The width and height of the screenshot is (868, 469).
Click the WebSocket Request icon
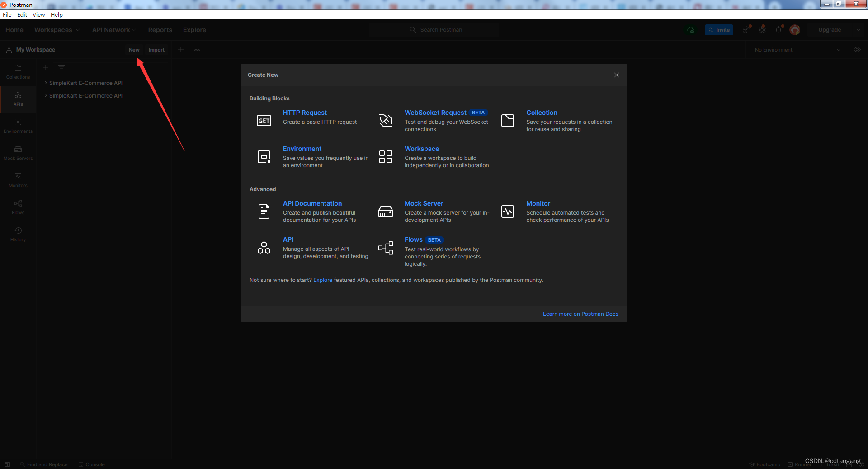point(386,121)
